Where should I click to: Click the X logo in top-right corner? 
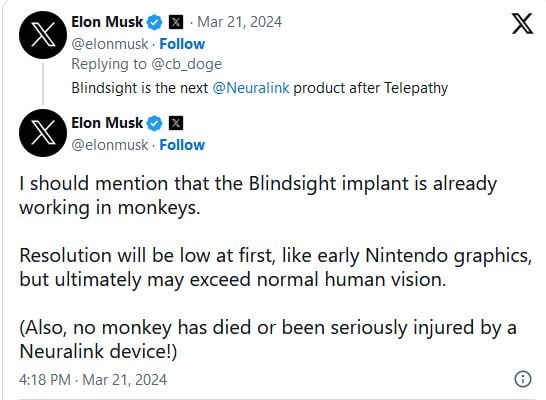click(522, 24)
